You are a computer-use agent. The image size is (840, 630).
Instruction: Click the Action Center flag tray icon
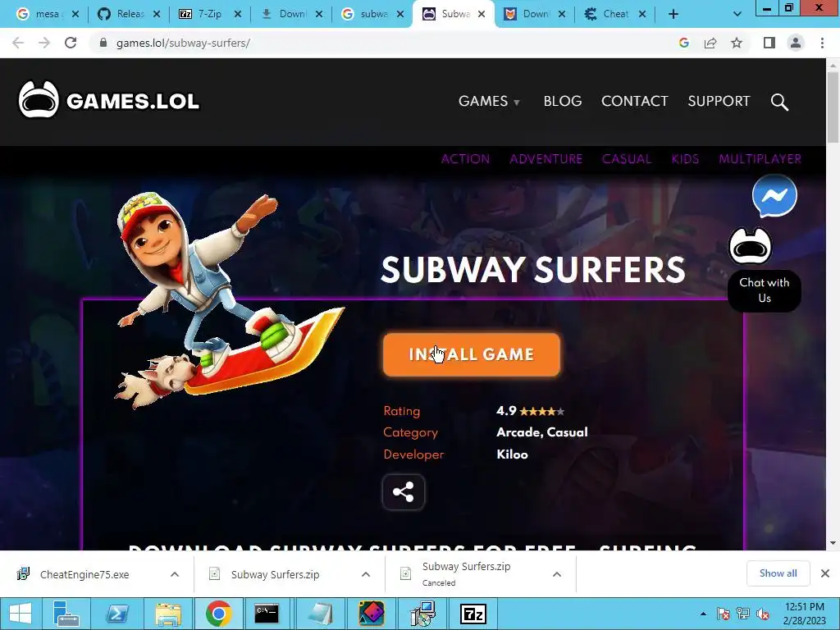tap(723, 614)
